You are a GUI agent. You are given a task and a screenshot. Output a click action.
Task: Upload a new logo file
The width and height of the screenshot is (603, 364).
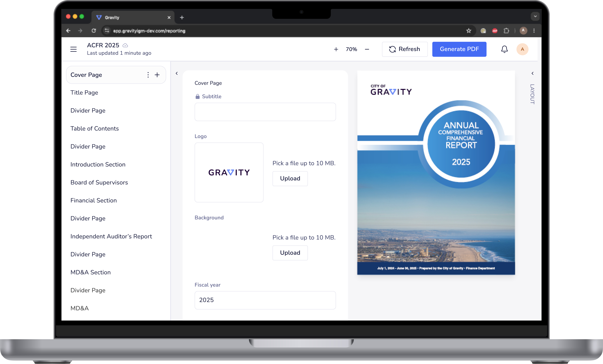(x=290, y=178)
